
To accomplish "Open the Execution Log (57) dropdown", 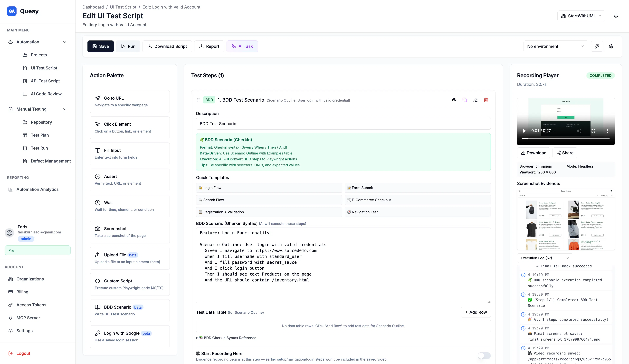I will click(545, 258).
